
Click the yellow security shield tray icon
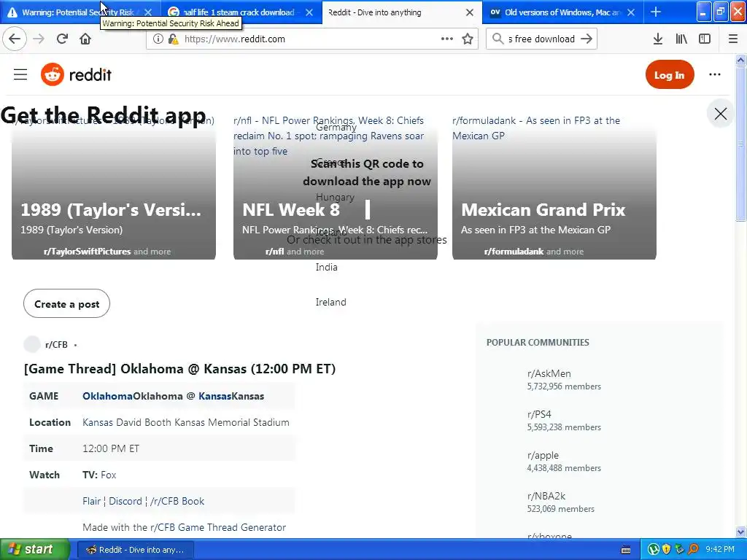pyautogui.click(x=667, y=550)
